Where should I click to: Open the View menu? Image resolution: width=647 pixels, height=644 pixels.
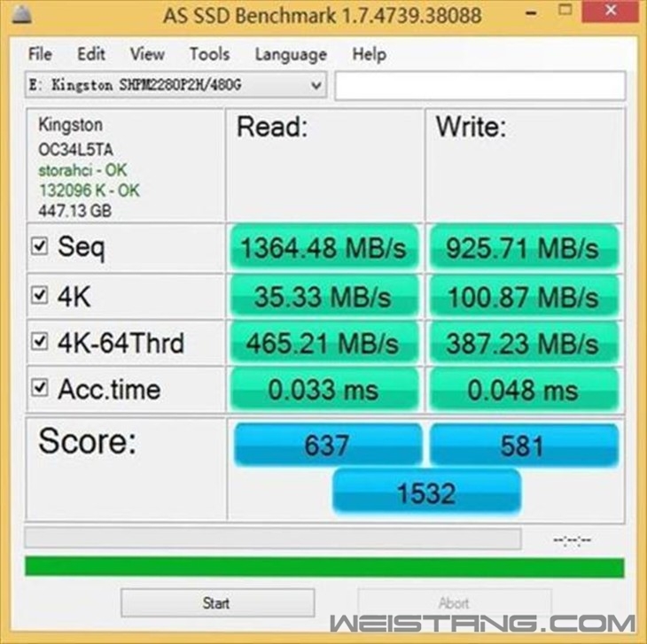tap(147, 54)
